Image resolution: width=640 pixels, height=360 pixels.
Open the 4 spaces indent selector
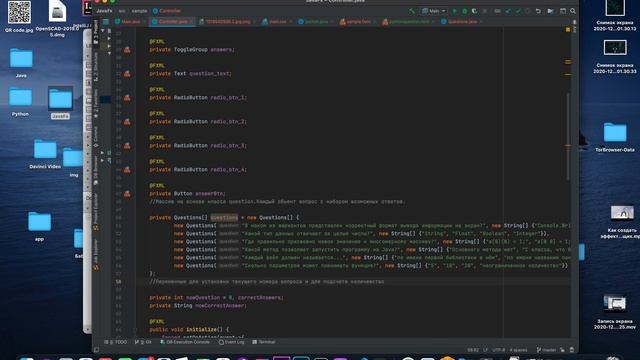518,350
